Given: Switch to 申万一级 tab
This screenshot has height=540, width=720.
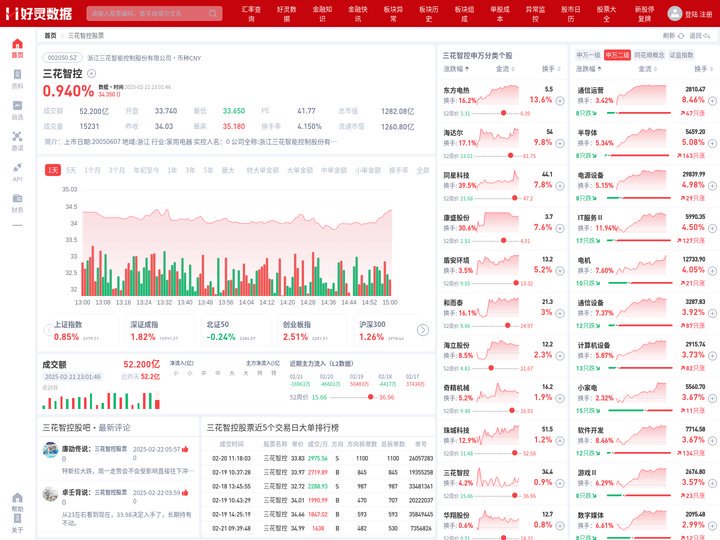Looking at the screenshot, I should click(588, 55).
